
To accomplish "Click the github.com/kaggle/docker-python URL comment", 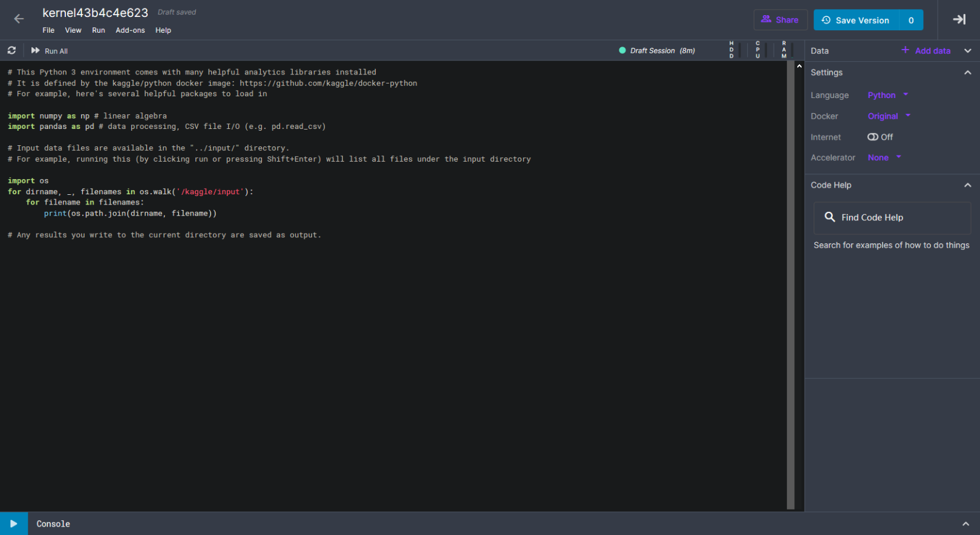I will [x=328, y=84].
